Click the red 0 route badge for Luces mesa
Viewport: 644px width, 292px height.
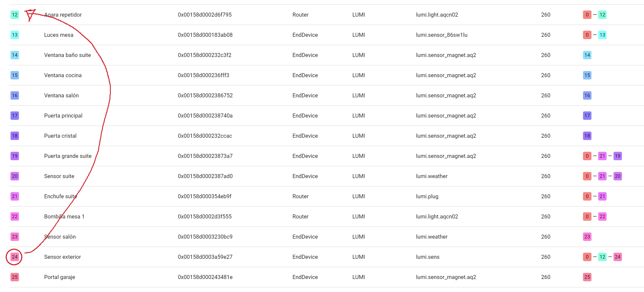tap(587, 35)
